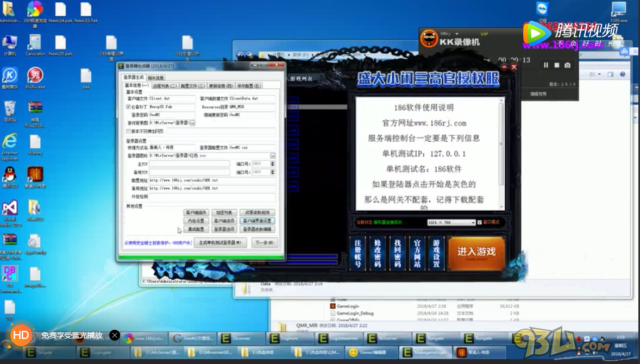This screenshot has height=364, width=640.
Task: Adjust the 主TCP port number stepper
Action: point(273,164)
